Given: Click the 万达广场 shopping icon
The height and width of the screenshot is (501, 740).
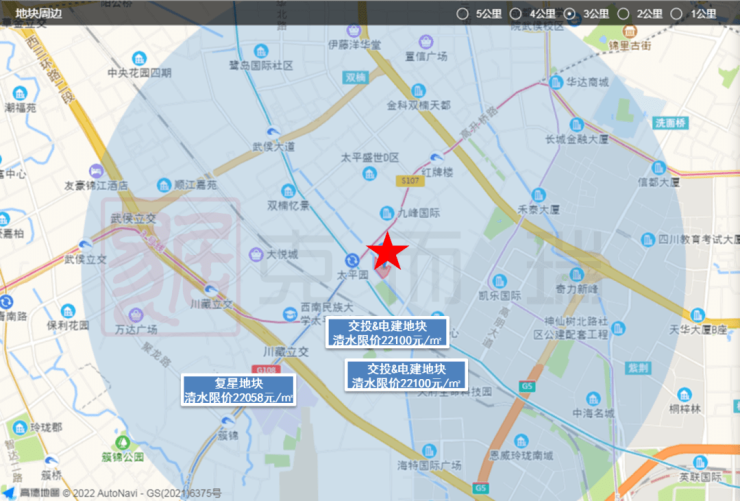Looking at the screenshot, I should point(136,315).
